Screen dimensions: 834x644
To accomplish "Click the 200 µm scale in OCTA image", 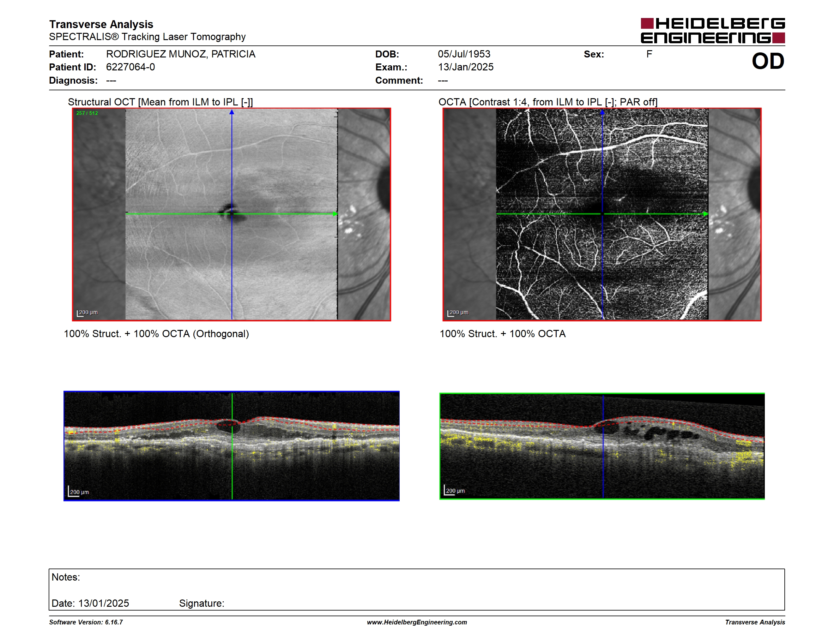I will point(458,313).
